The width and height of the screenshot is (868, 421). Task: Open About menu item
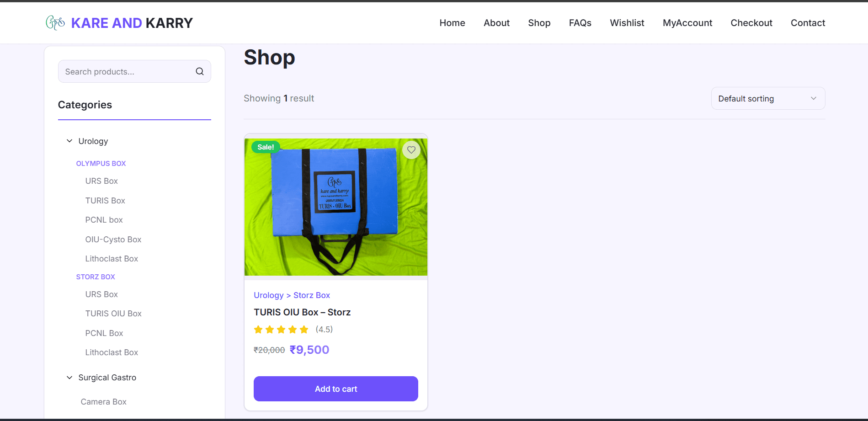[496, 23]
